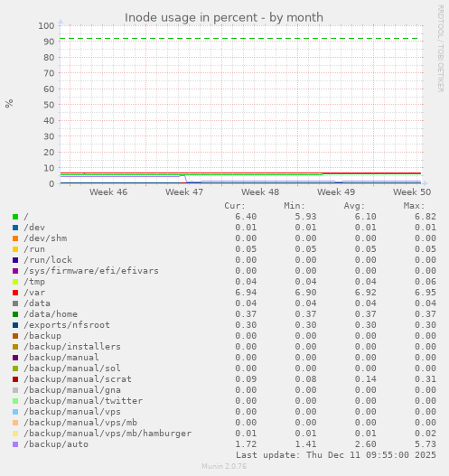Click the Cur value 6.40 for /

[x=246, y=217]
